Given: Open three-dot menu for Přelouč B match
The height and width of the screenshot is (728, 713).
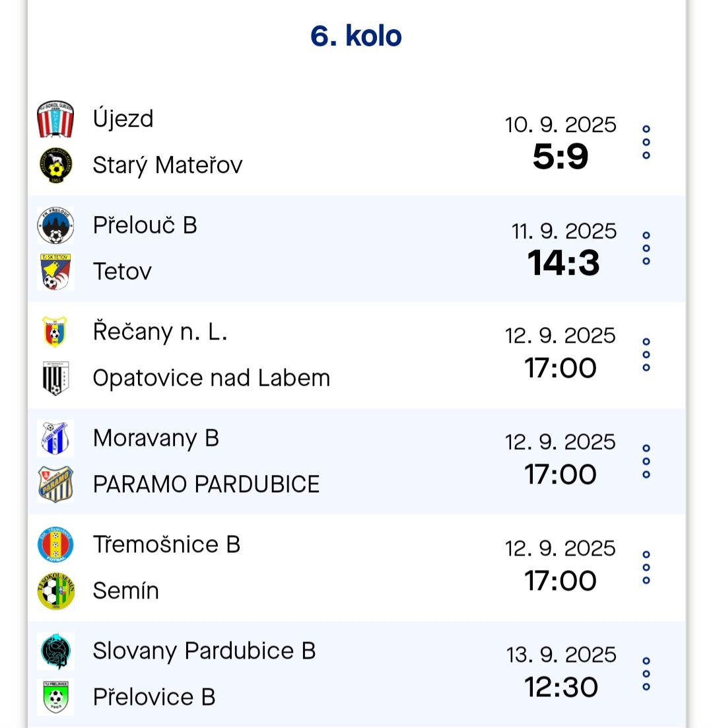Looking at the screenshot, I should 646,248.
